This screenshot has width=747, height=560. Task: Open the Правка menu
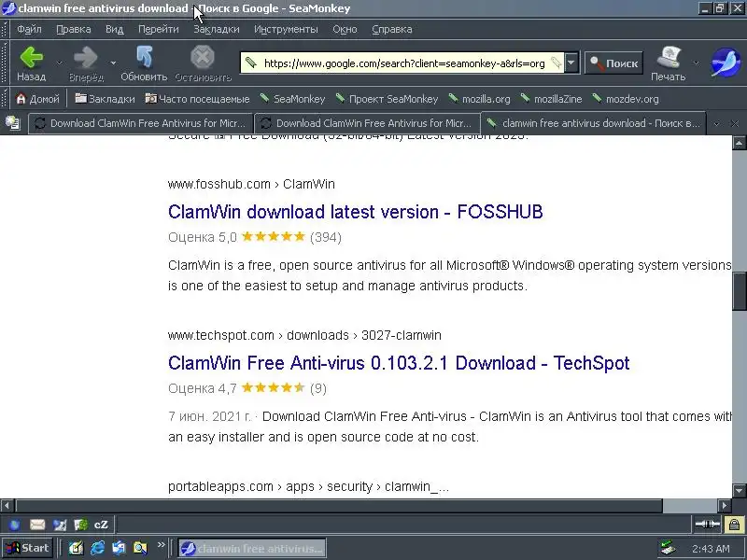(x=74, y=29)
